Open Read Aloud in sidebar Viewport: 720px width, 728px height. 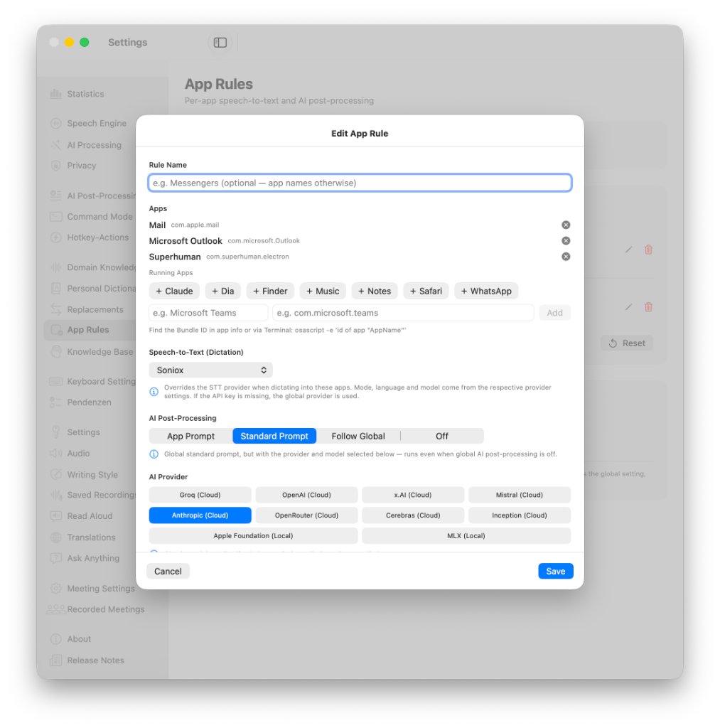pyautogui.click(x=90, y=516)
